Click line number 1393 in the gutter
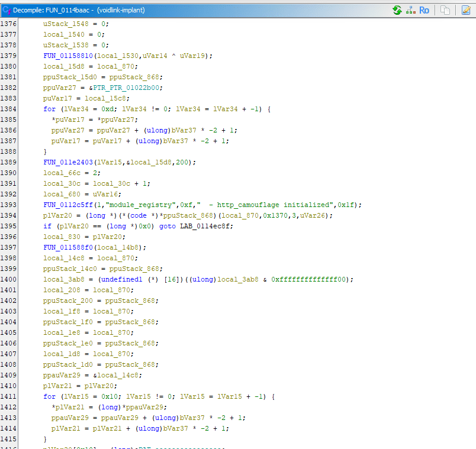 8,205
